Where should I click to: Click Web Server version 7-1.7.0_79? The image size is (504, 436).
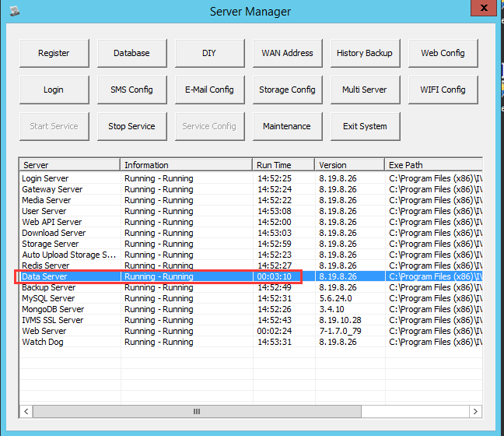tap(340, 332)
